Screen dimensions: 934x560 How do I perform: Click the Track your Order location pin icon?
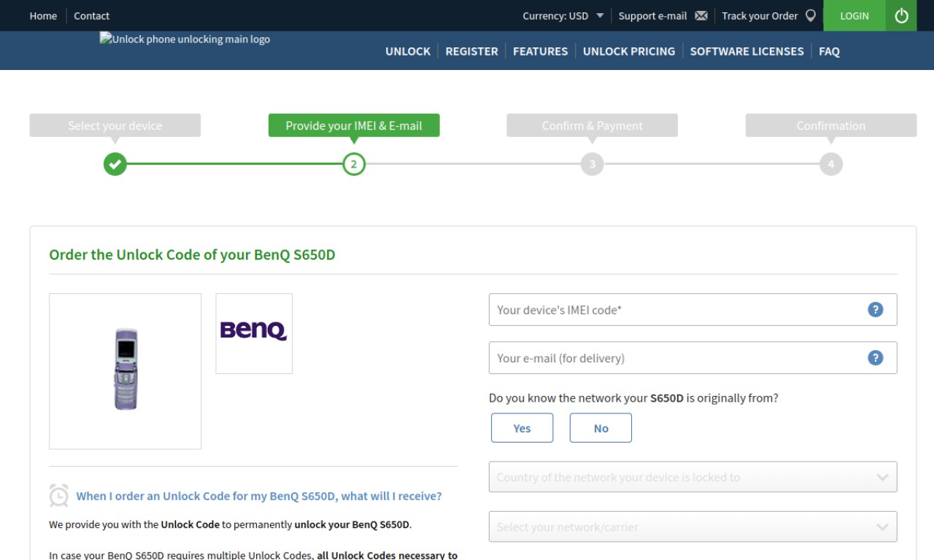tap(810, 16)
